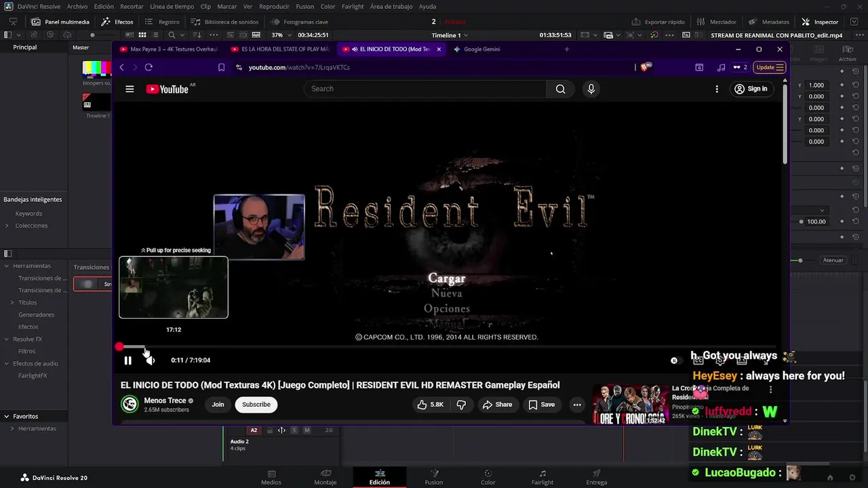
Task: Click the YouTube microphone voice search icon
Action: (591, 89)
